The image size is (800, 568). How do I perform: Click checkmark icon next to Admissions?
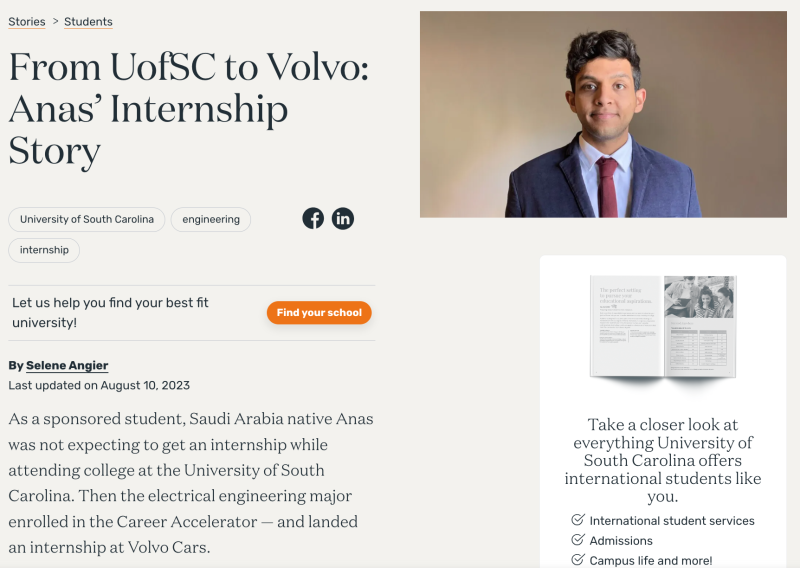pyautogui.click(x=578, y=540)
